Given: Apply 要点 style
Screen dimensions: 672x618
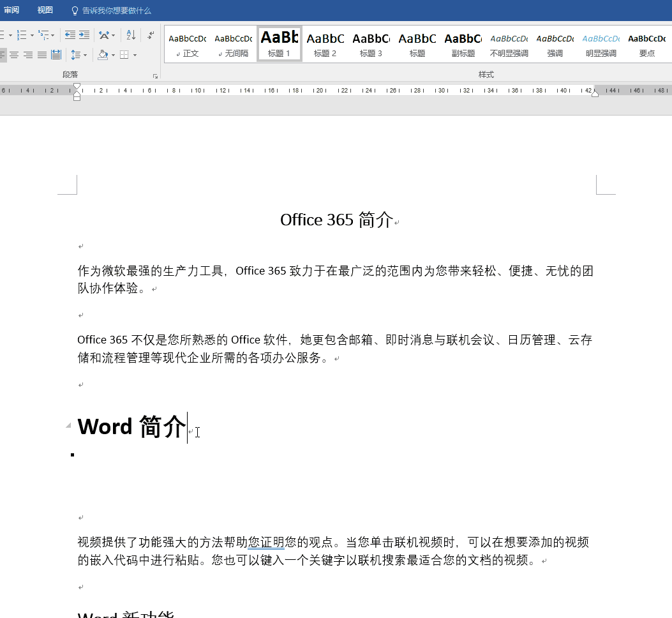Looking at the screenshot, I should click(646, 44).
